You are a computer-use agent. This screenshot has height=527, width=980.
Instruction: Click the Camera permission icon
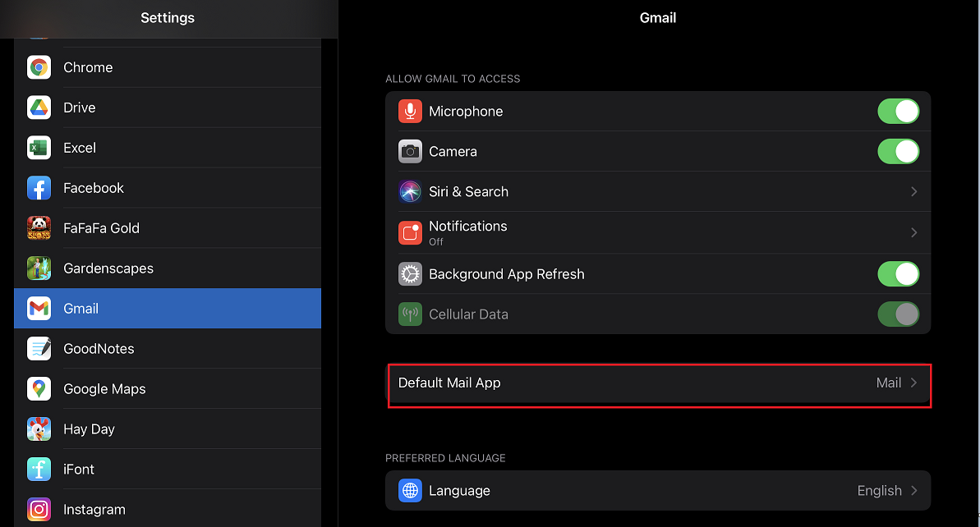point(410,151)
